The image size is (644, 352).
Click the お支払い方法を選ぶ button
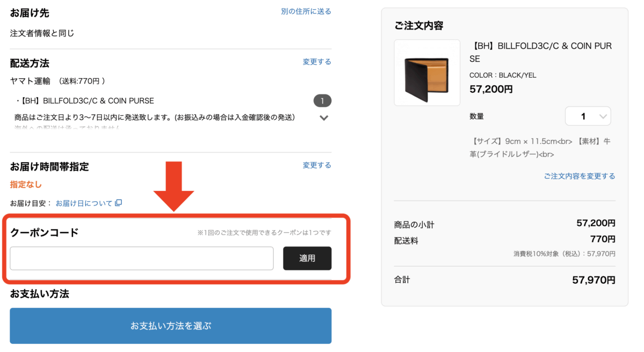pyautogui.click(x=171, y=326)
